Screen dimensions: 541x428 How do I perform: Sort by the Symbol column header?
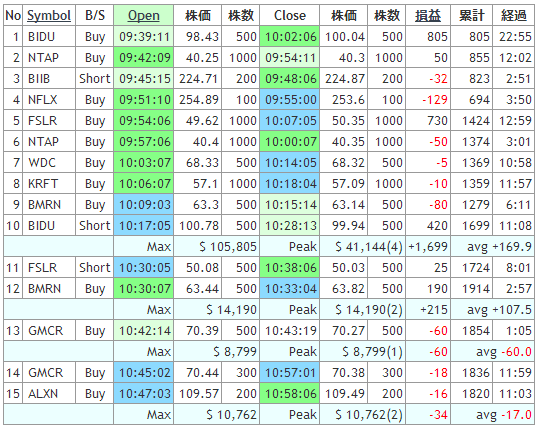pyautogui.click(x=49, y=16)
